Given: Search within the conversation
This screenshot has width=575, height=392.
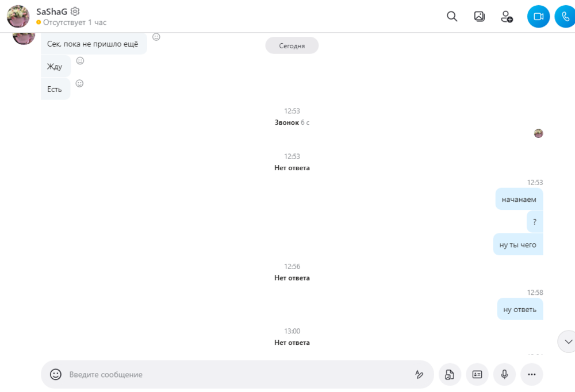Looking at the screenshot, I should (452, 17).
